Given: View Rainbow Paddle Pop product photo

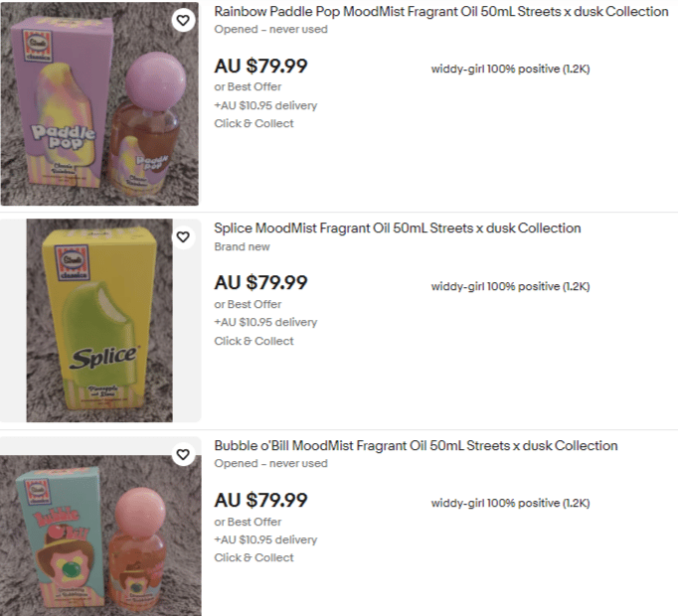Looking at the screenshot, I should 99,103.
